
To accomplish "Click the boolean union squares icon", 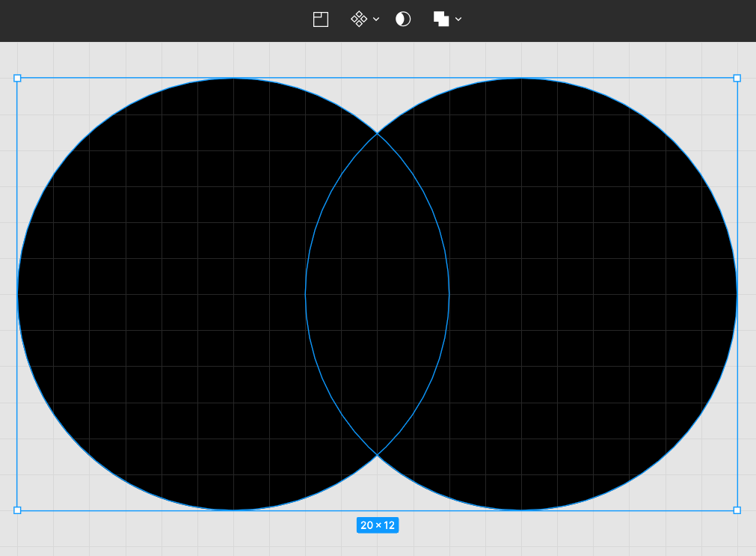I will click(441, 19).
